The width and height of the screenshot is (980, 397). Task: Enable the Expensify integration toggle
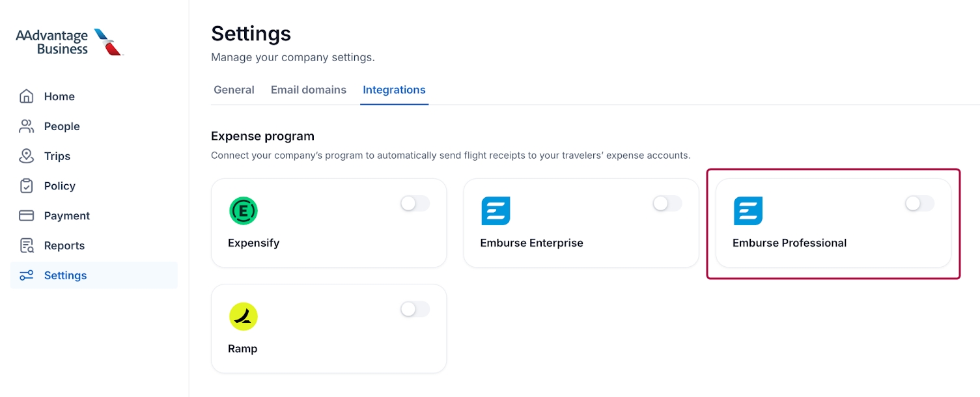click(x=415, y=204)
